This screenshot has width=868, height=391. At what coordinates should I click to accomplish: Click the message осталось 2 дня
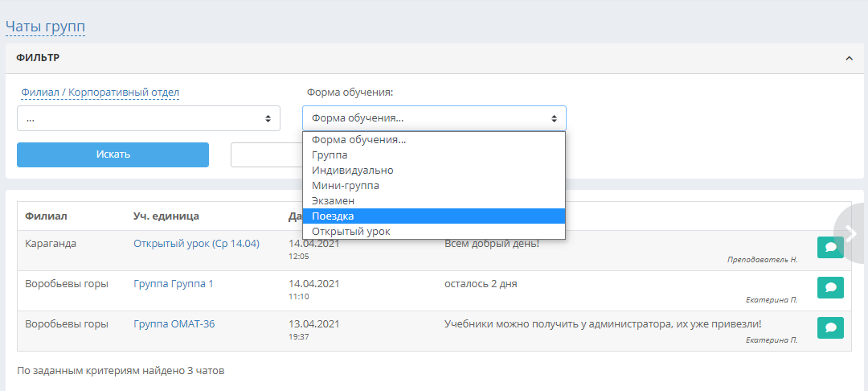[481, 283]
